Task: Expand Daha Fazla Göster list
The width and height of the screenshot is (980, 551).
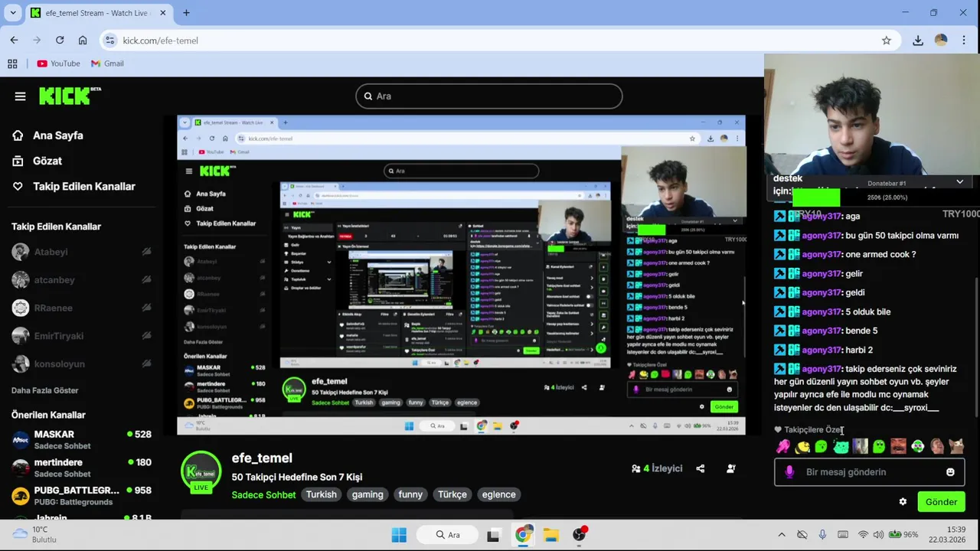Action: click(44, 390)
